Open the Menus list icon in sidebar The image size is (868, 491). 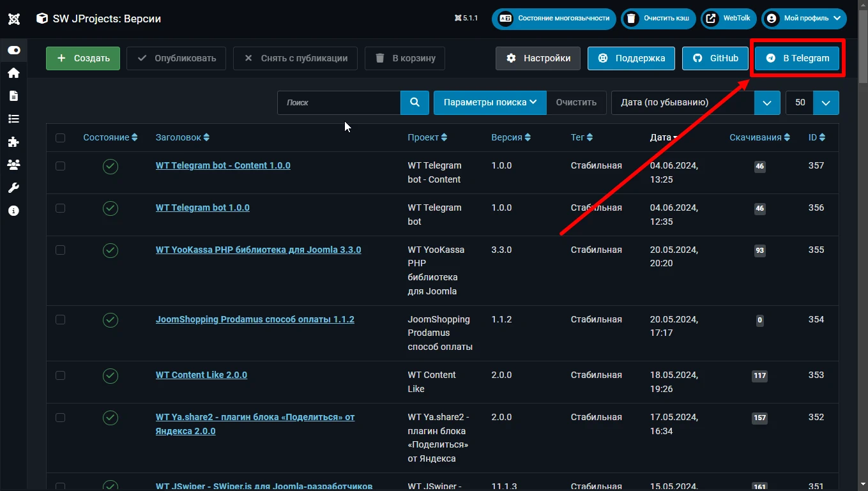(13, 119)
